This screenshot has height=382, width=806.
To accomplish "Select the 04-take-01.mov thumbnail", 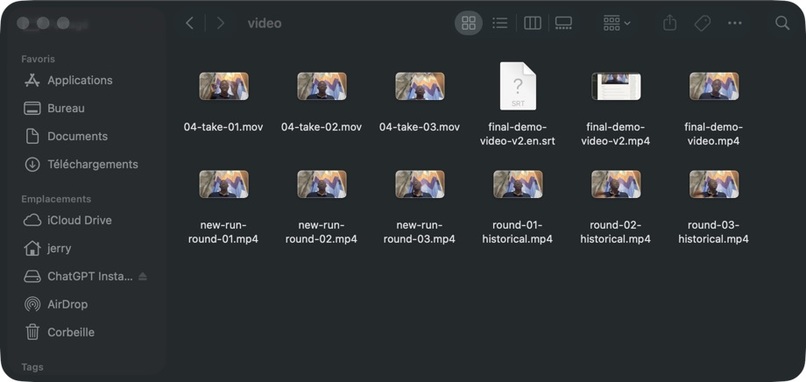I will point(224,86).
